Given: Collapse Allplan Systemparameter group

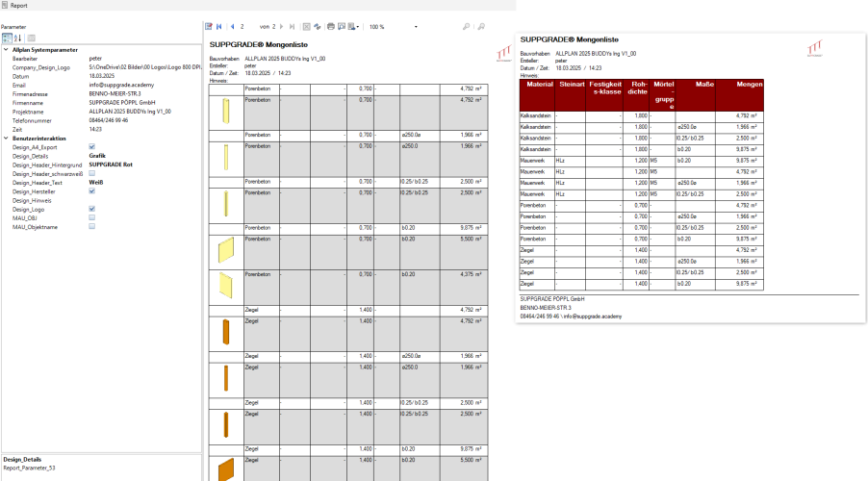Looking at the screenshot, I should (x=5, y=49).
